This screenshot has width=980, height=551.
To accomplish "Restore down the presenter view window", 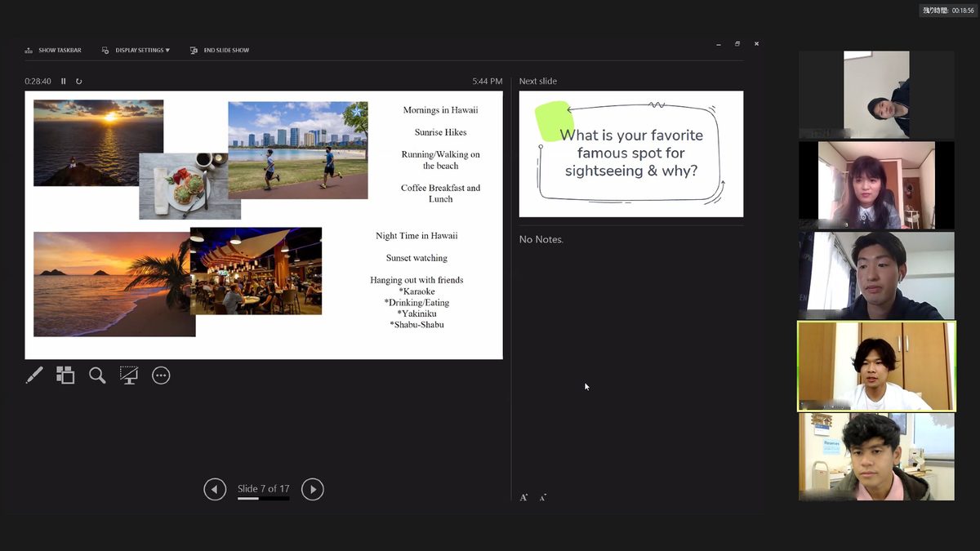I will [737, 44].
